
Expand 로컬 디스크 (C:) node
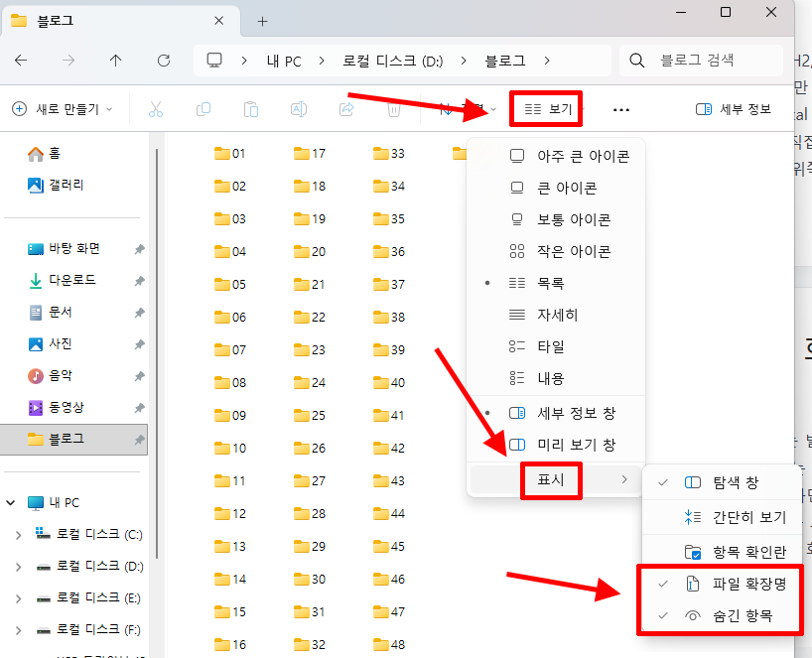coord(18,535)
